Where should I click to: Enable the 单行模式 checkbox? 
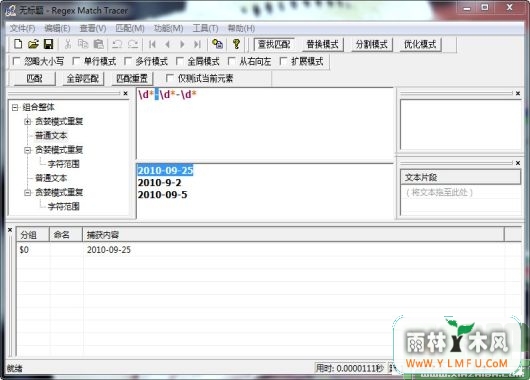pos(76,61)
